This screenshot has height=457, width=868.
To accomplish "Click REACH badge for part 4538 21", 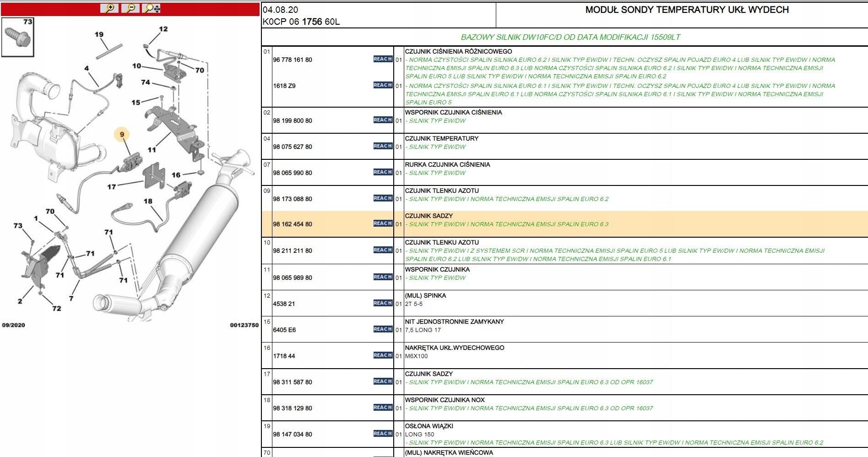I will (383, 303).
